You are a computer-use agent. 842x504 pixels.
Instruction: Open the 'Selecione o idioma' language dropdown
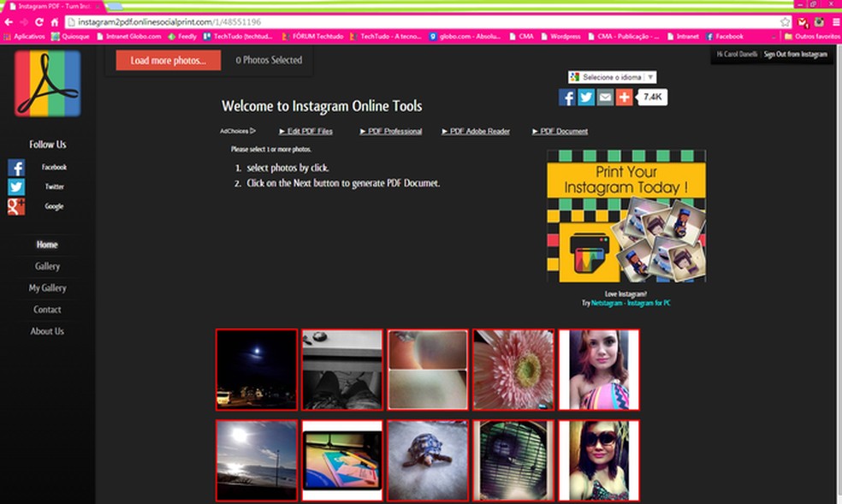coord(613,76)
